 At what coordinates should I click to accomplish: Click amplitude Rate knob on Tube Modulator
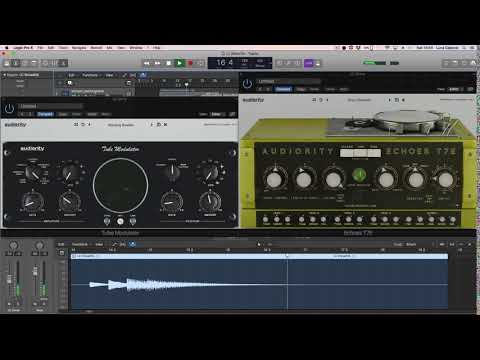tap(32, 201)
